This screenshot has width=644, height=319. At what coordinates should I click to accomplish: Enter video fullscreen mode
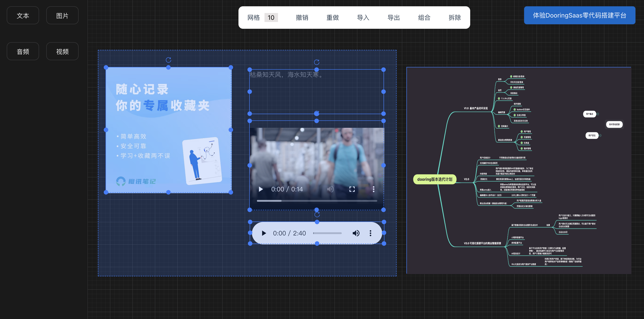coord(352,189)
